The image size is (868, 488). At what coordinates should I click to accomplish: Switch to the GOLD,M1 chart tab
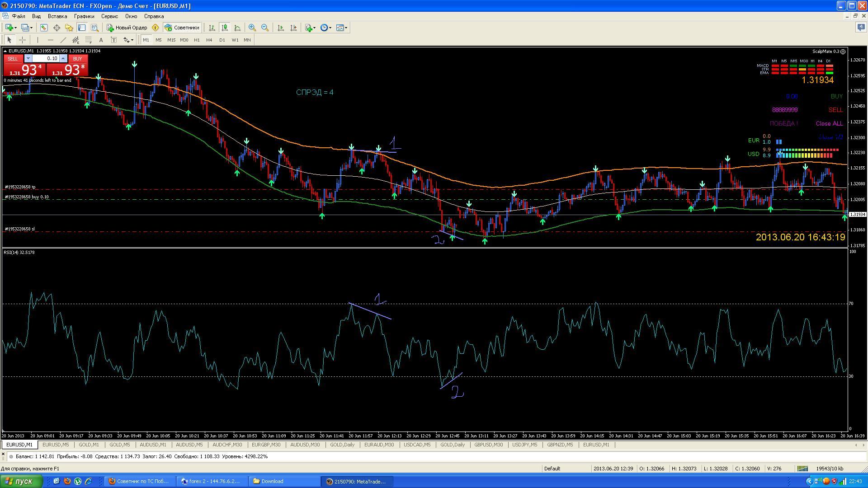89,445
